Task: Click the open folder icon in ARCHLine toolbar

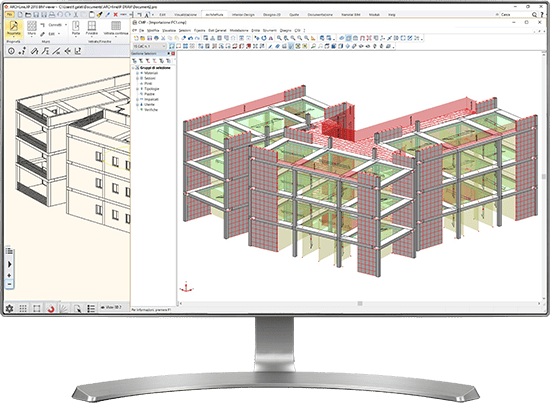Action: click(x=28, y=15)
